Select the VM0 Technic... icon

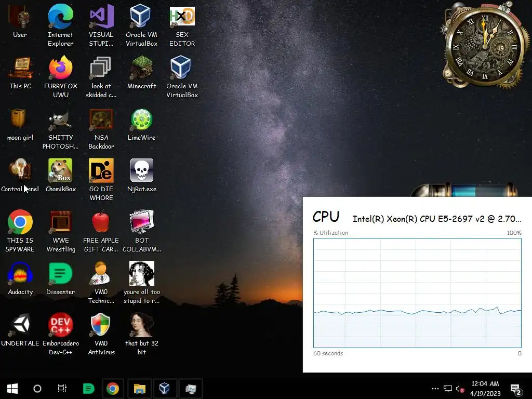pyautogui.click(x=101, y=283)
